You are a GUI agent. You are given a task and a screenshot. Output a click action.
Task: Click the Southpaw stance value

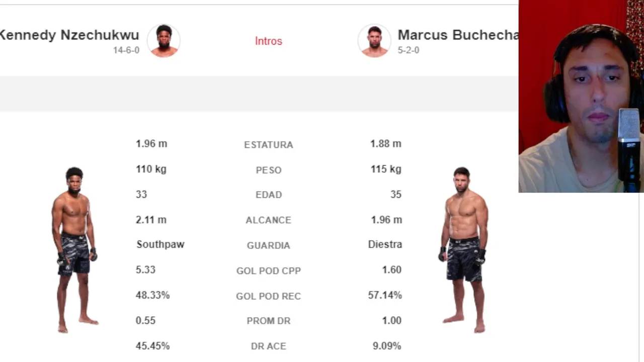[160, 244]
